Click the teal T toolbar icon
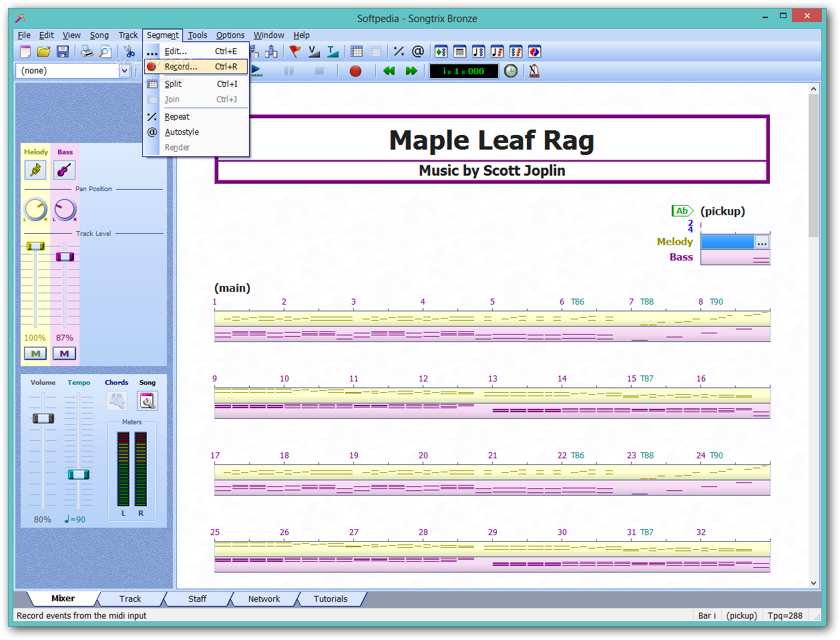 click(333, 51)
